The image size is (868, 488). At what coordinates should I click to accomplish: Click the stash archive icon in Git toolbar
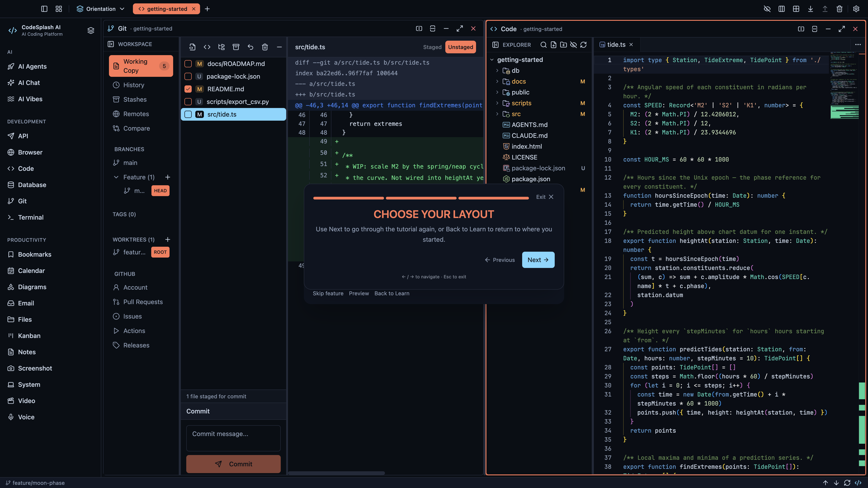coord(236,47)
